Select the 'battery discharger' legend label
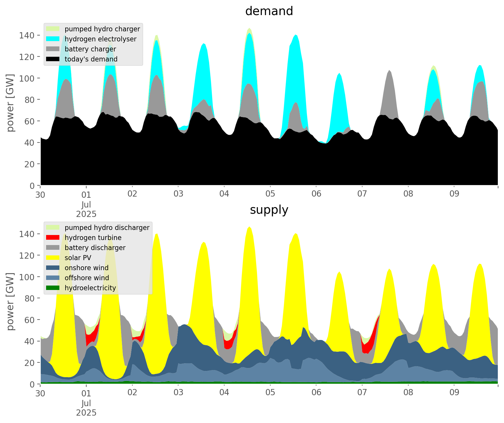The height and width of the screenshot is (423, 504). tap(95, 248)
